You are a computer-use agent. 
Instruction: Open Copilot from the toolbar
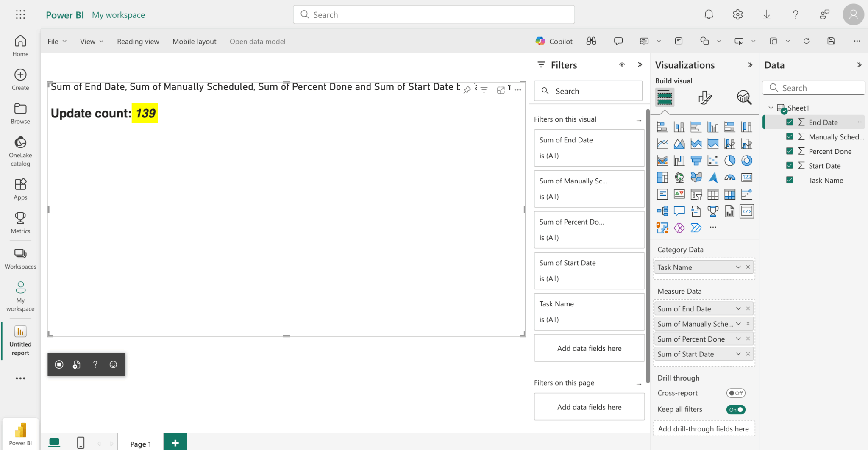pyautogui.click(x=554, y=41)
